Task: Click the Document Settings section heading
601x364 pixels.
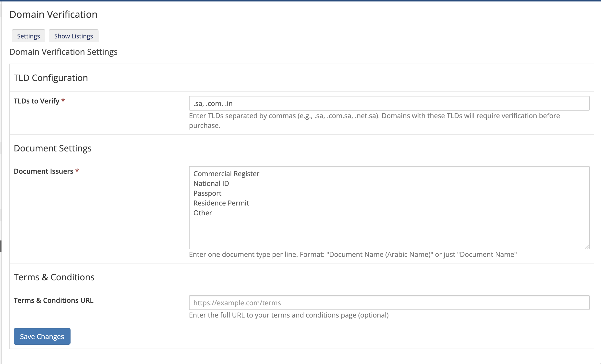Action: [53, 148]
